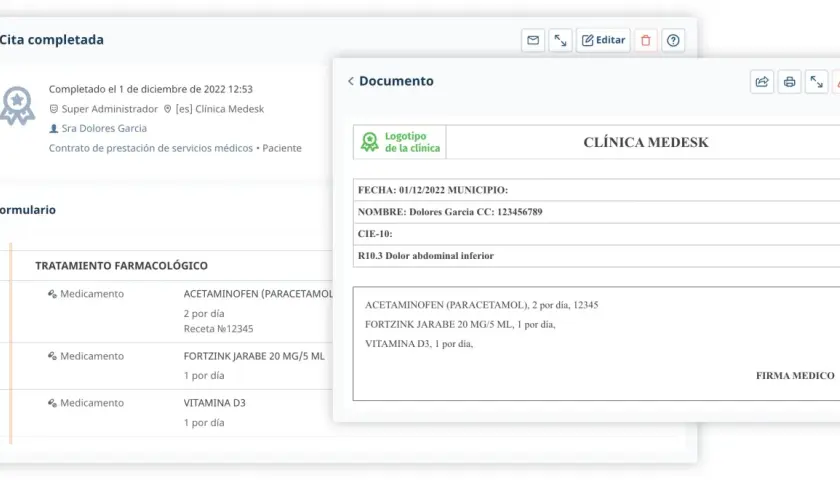The height and width of the screenshot is (480, 840).
Task: Expand the appointment panel with arrows icon
Action: (x=560, y=40)
